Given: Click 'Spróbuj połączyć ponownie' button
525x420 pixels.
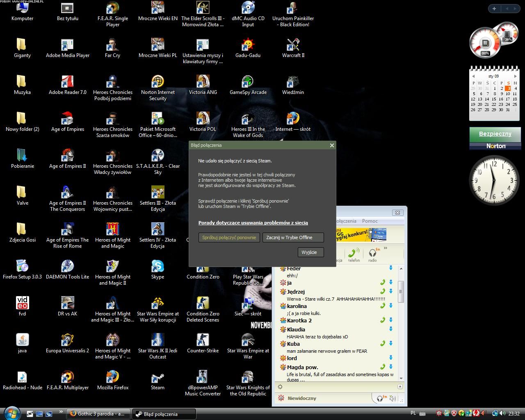Looking at the screenshot, I should pos(229,237).
